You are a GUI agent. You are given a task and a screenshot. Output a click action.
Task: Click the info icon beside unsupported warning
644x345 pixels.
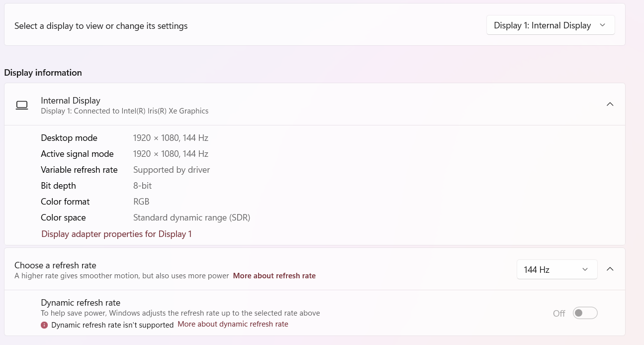[44, 325]
